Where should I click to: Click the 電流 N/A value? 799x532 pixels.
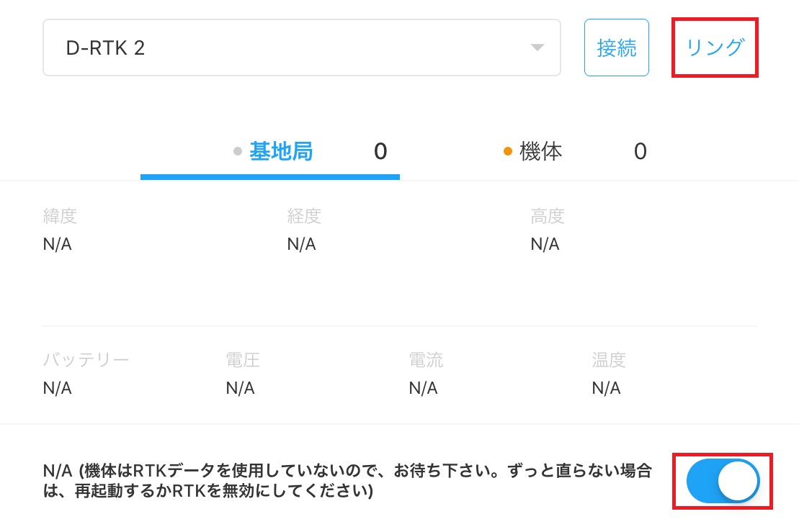(424, 389)
